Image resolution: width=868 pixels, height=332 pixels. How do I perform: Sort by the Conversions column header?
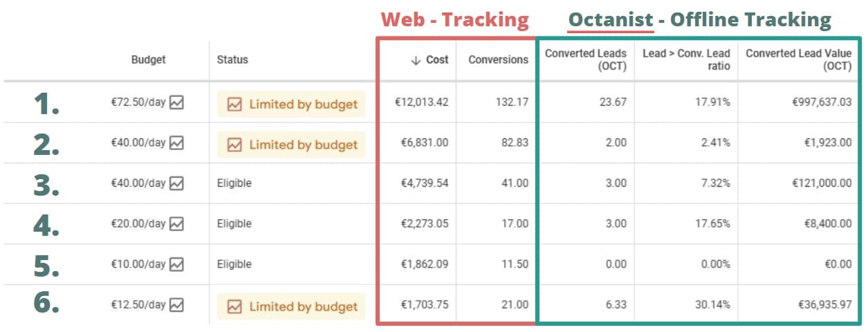(x=498, y=60)
